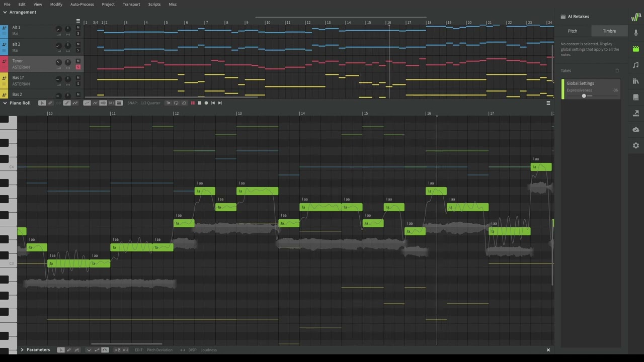
Task: Open the EDIT Pitch Deviation dropdown
Action: point(159,350)
